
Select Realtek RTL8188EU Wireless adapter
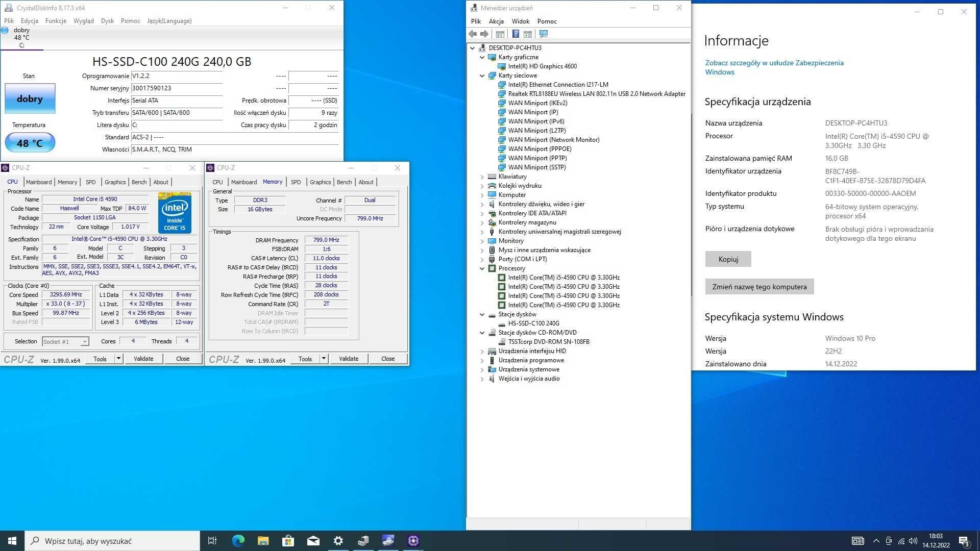click(596, 94)
